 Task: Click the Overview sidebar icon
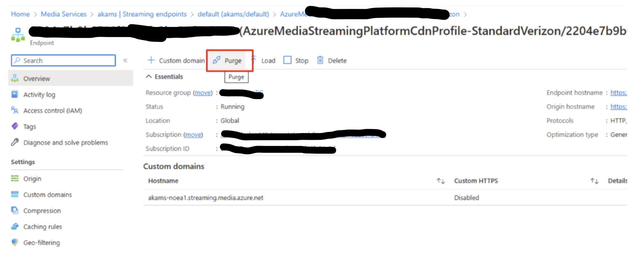[x=15, y=78]
